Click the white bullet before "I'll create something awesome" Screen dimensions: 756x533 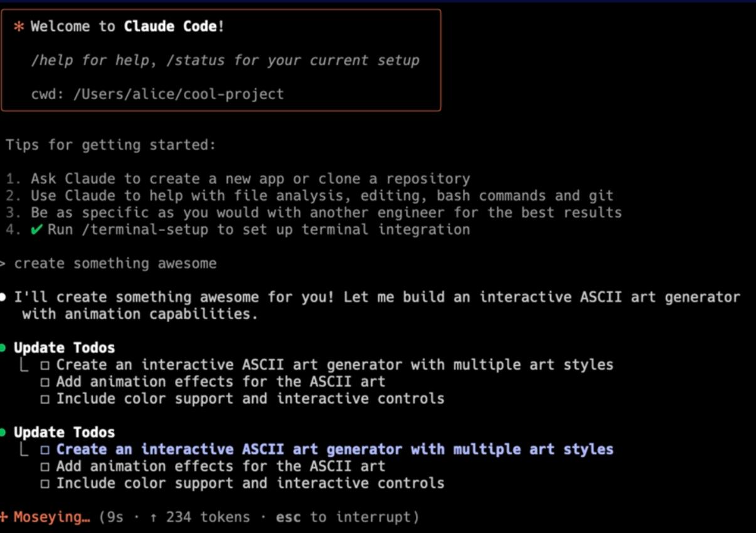(3, 297)
